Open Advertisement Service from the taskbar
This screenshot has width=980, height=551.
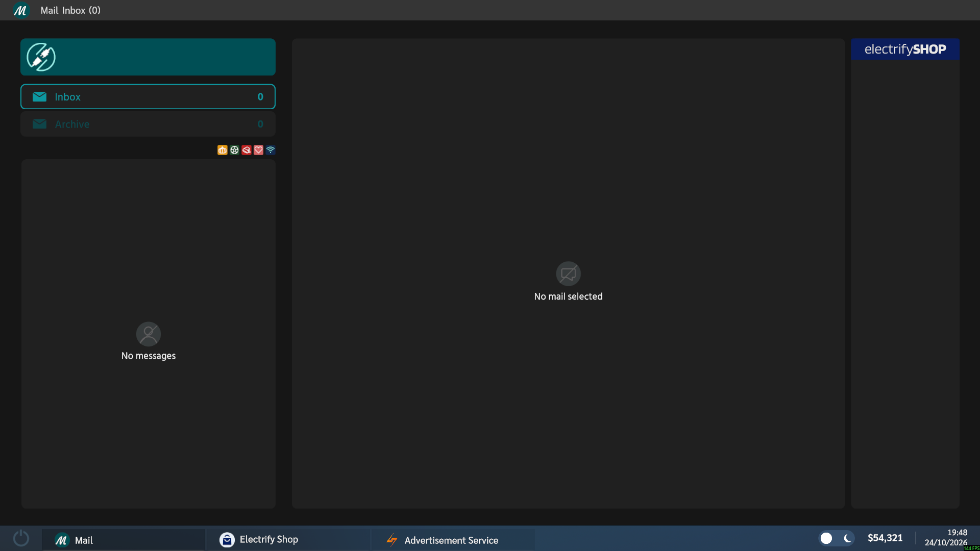[453, 540]
